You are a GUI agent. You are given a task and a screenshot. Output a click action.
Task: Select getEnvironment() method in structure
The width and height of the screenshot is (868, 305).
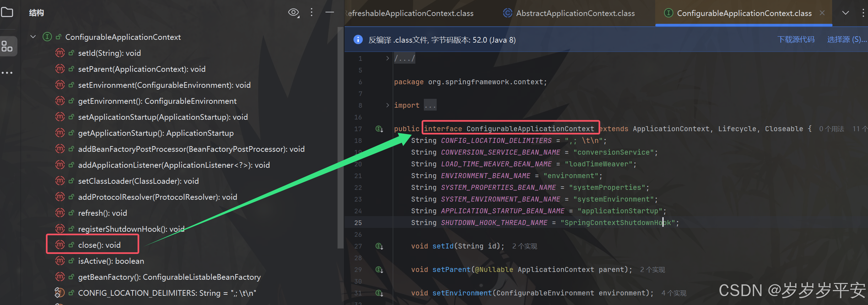[157, 101]
